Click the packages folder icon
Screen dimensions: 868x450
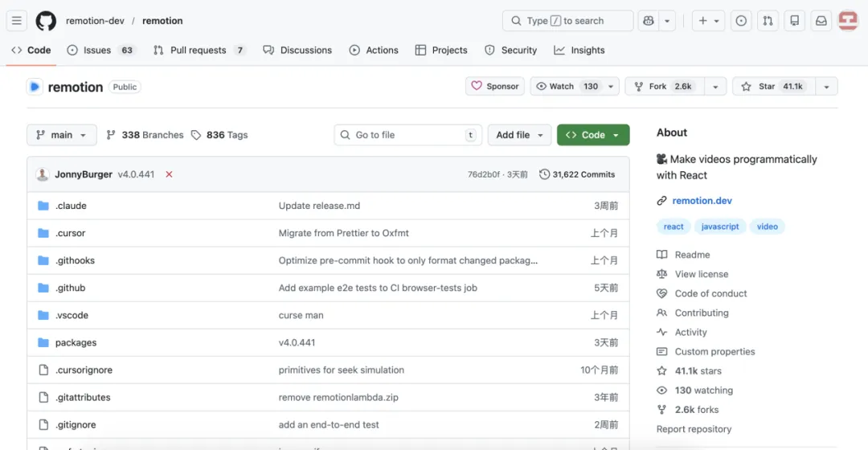tap(43, 342)
